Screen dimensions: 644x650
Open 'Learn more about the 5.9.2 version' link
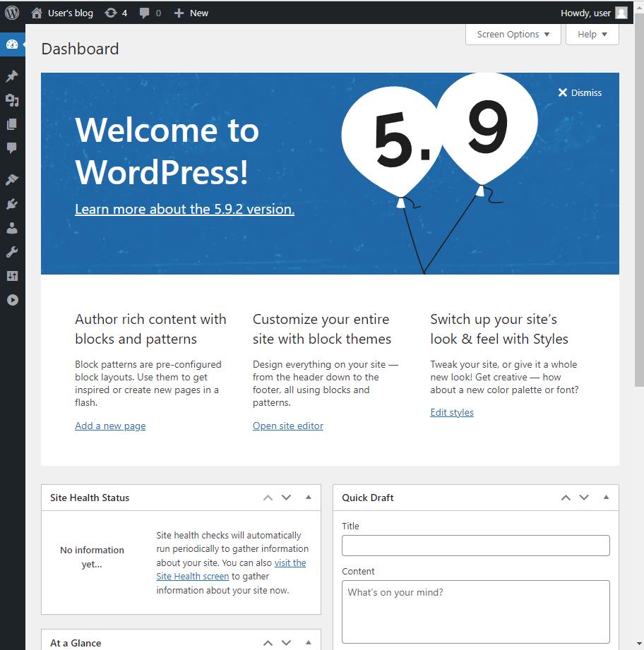[184, 209]
